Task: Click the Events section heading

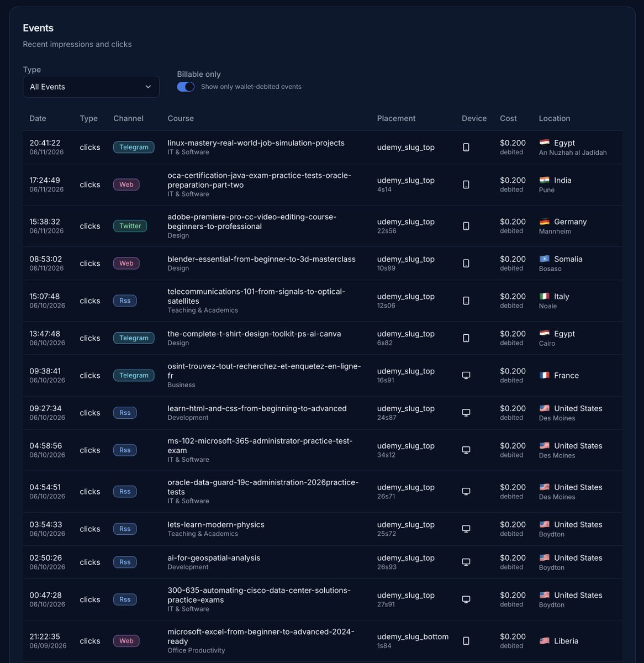Action: point(38,28)
